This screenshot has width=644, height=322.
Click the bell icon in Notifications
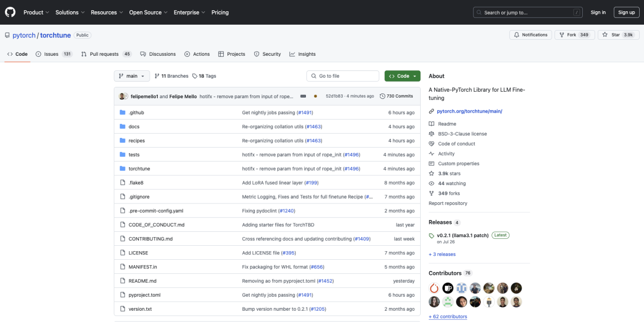(x=516, y=35)
